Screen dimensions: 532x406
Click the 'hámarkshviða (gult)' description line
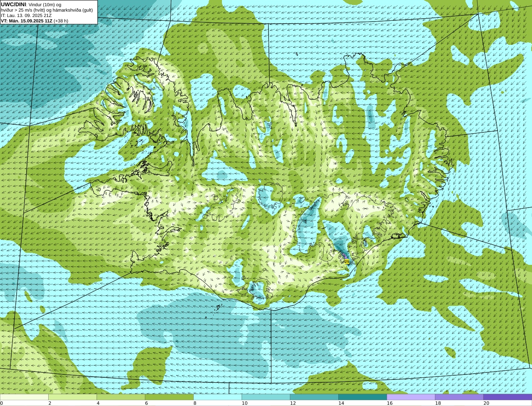click(x=47, y=10)
